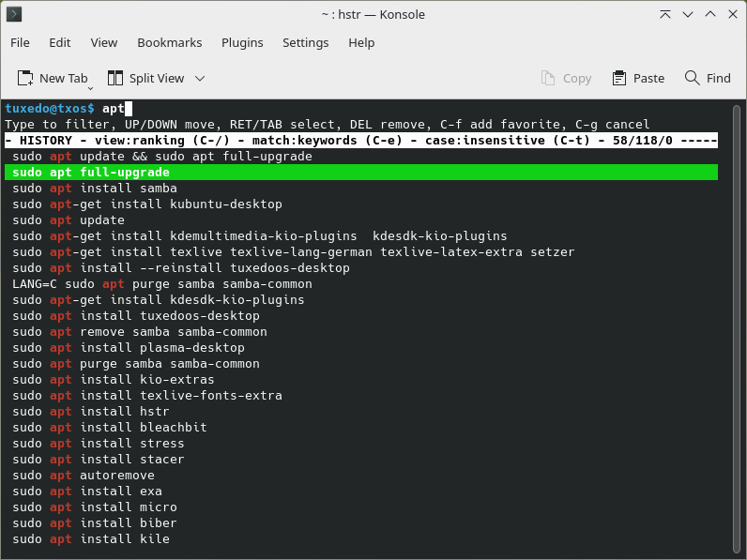Select 'sudo apt install exa' entry
Viewport: 747px width, 560px height.
point(87,492)
